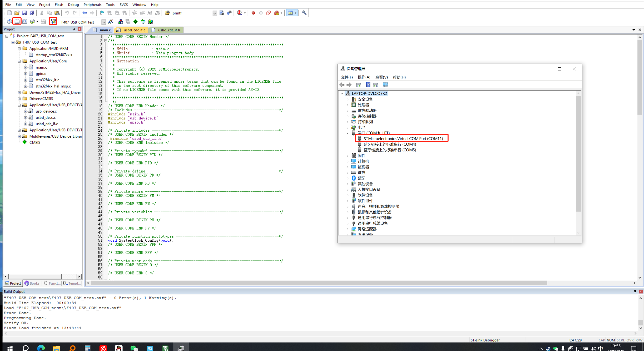Toggle enable/disable breakpoint on current line
Screen dimensions: 644x351
click(x=261, y=13)
